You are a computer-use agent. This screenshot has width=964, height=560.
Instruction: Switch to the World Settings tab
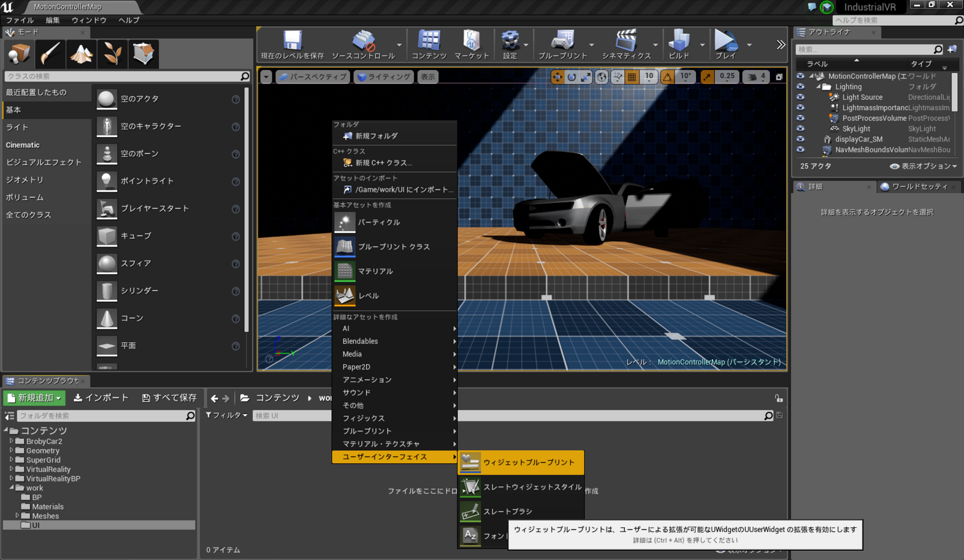(919, 187)
